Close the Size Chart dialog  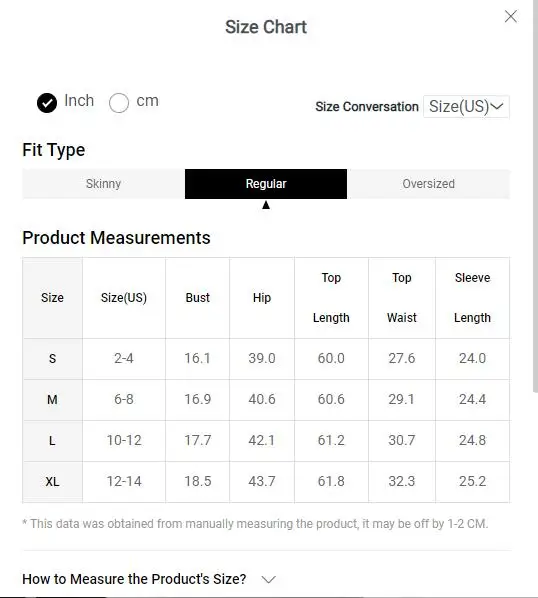coord(511,16)
